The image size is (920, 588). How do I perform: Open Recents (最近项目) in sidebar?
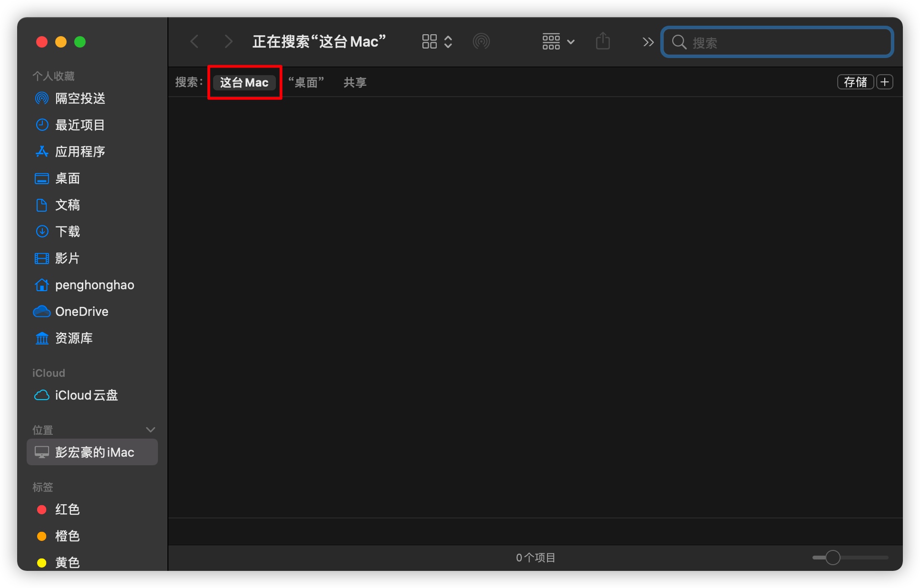pos(80,125)
